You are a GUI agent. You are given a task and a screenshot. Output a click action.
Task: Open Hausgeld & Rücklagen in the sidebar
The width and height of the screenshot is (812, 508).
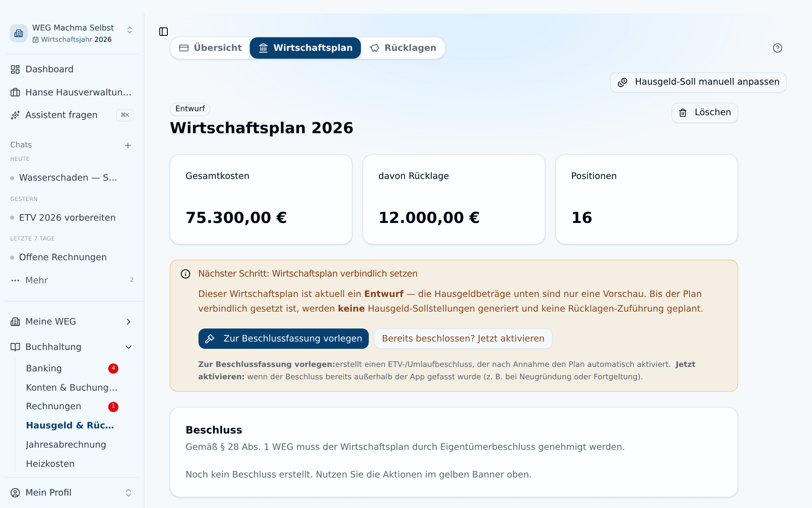click(x=70, y=425)
